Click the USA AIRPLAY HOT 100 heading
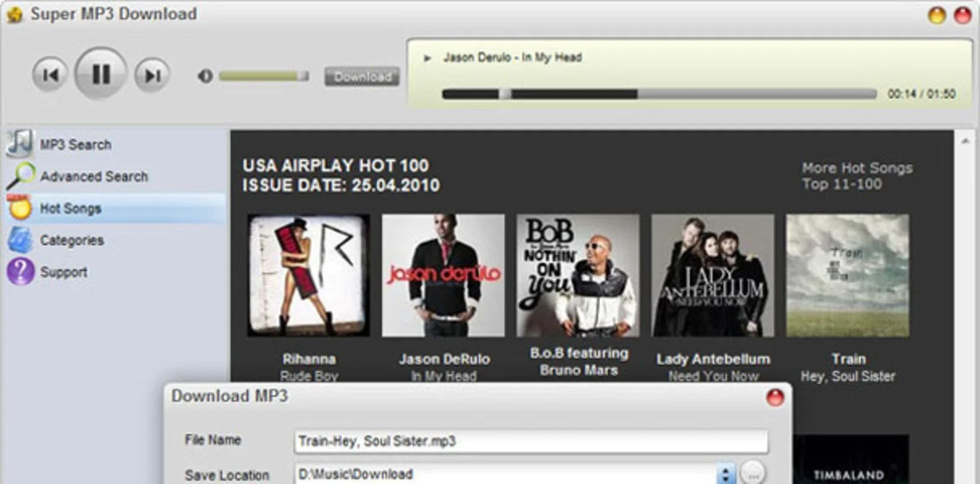 (336, 165)
